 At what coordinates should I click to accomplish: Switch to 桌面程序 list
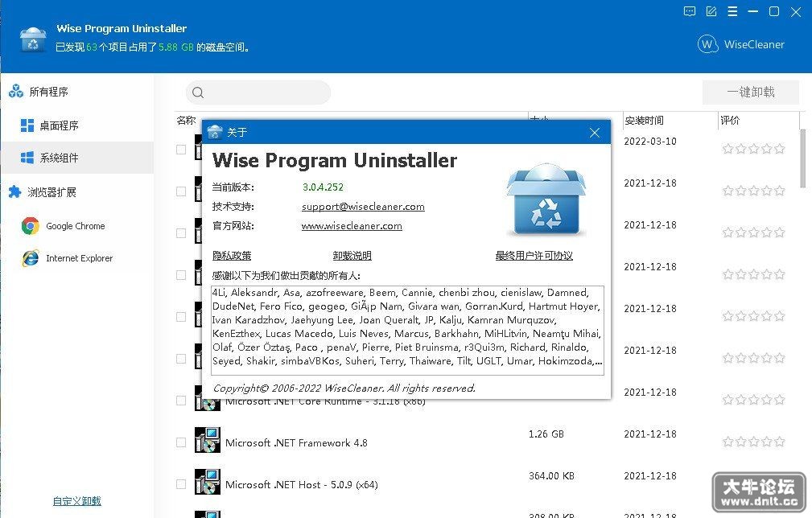pyautogui.click(x=50, y=125)
